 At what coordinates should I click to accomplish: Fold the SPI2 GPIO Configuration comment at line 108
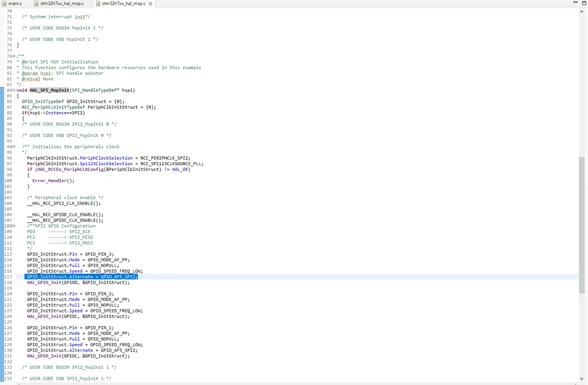[14, 226]
